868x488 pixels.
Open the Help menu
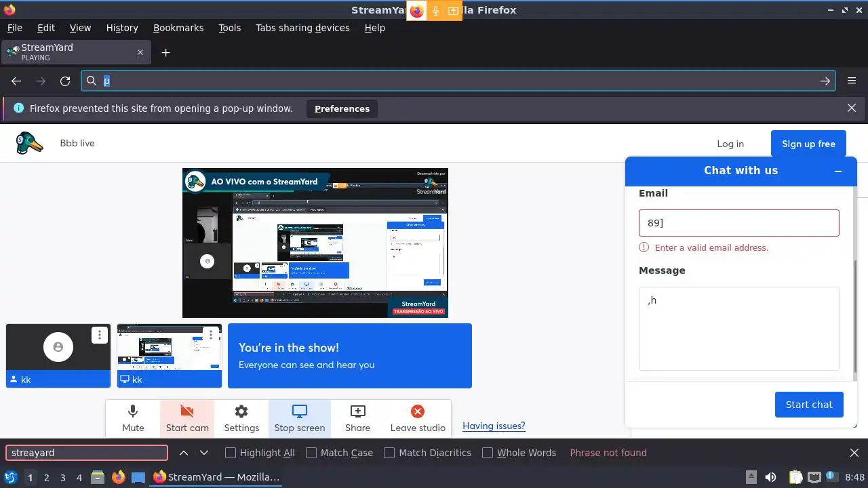point(374,28)
